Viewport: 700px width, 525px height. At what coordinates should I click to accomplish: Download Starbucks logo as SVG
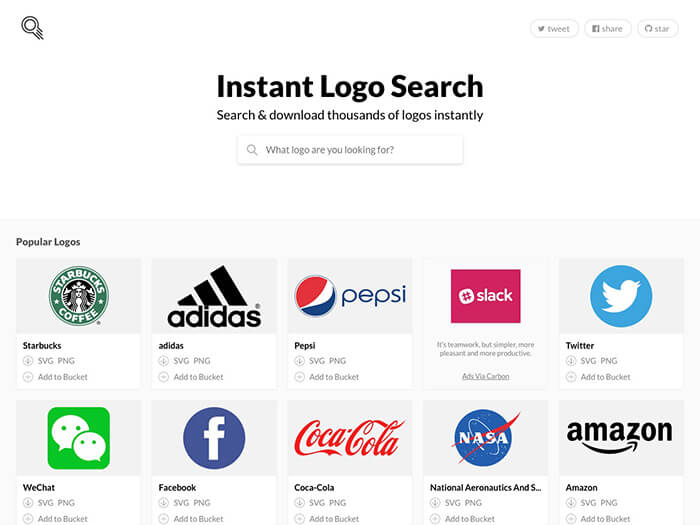point(46,361)
